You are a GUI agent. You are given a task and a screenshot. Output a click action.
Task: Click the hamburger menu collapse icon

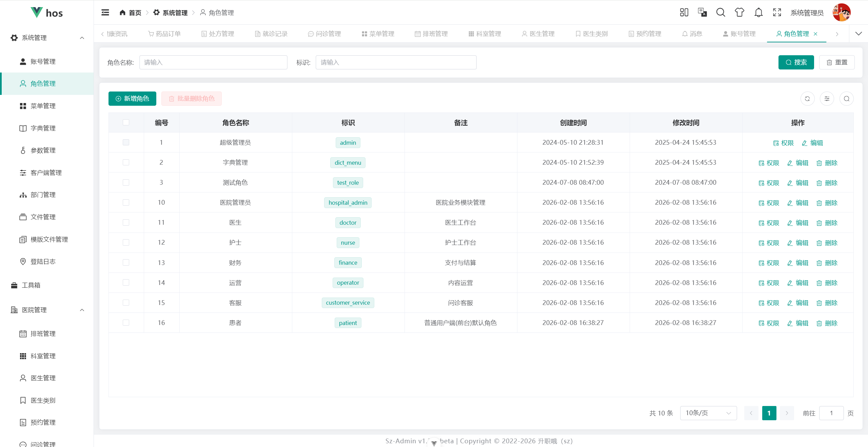tap(105, 13)
